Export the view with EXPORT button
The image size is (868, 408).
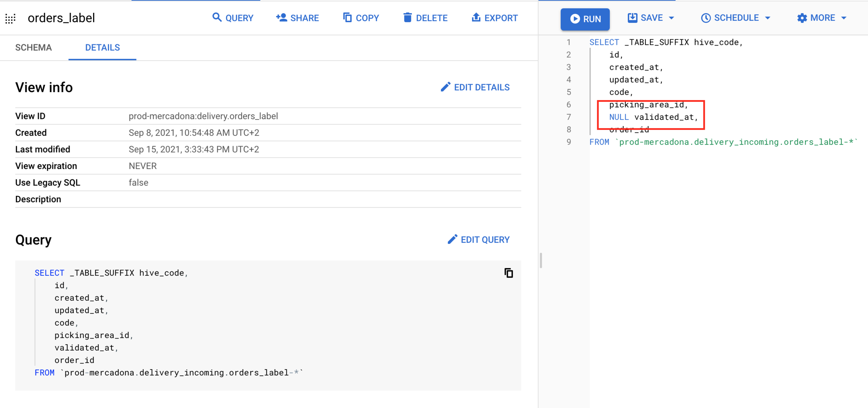[494, 18]
